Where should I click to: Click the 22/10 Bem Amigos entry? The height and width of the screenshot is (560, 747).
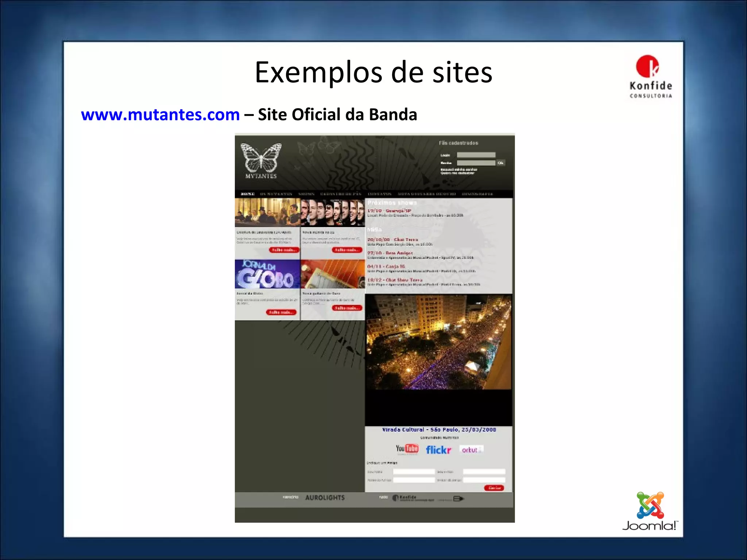click(x=390, y=253)
